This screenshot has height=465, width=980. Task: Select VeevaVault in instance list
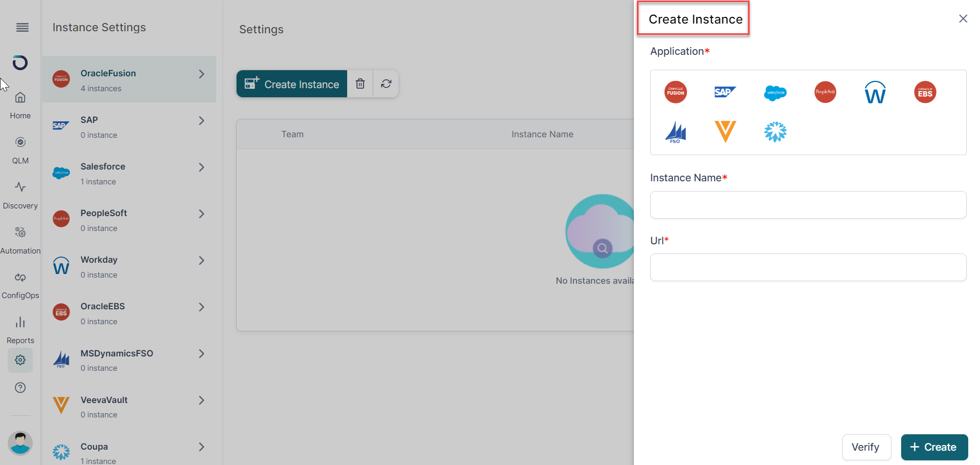(129, 406)
